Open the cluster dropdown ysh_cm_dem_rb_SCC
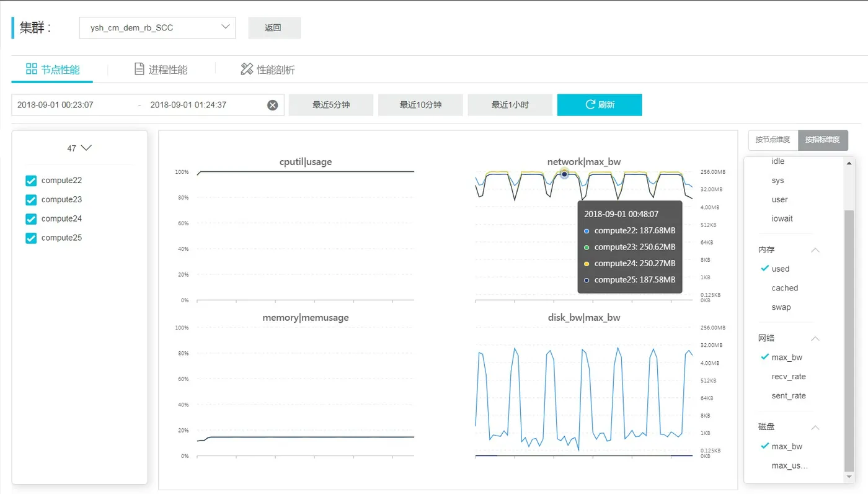Image resolution: width=868 pixels, height=494 pixels. (157, 28)
